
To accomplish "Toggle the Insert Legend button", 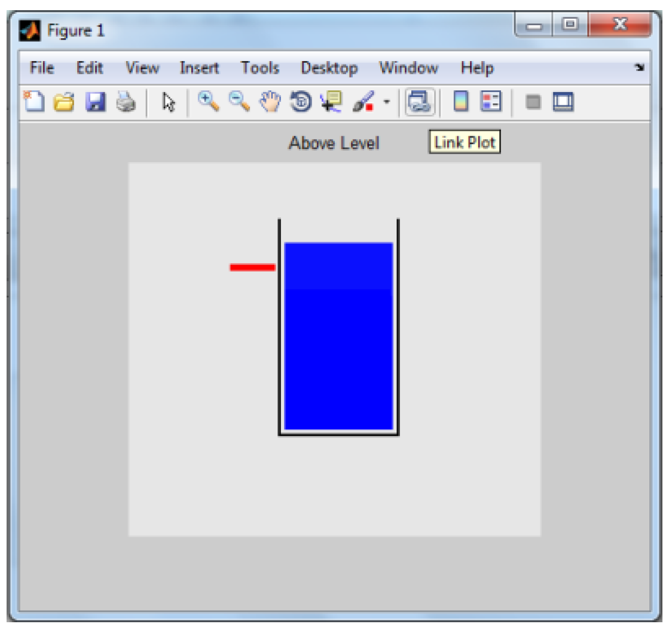I will 492,102.
